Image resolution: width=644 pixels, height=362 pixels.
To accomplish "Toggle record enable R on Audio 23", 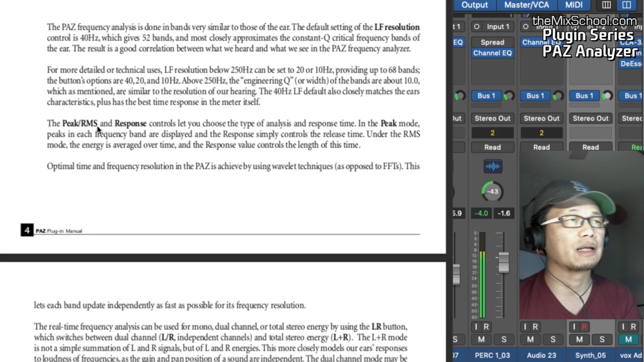I will click(535, 327).
